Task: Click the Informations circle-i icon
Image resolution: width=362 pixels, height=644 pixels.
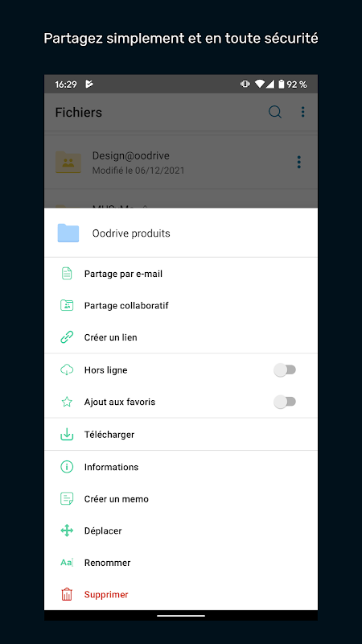Action: coord(67,467)
